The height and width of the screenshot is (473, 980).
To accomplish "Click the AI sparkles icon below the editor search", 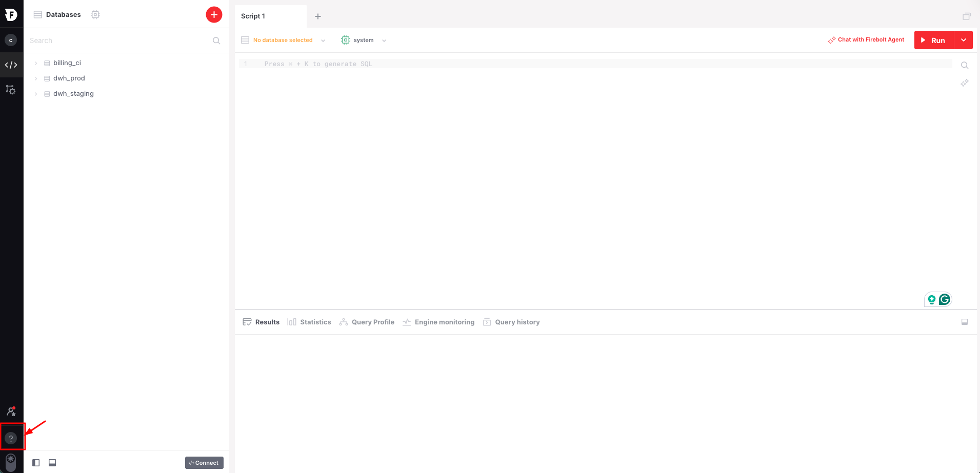I will click(965, 83).
